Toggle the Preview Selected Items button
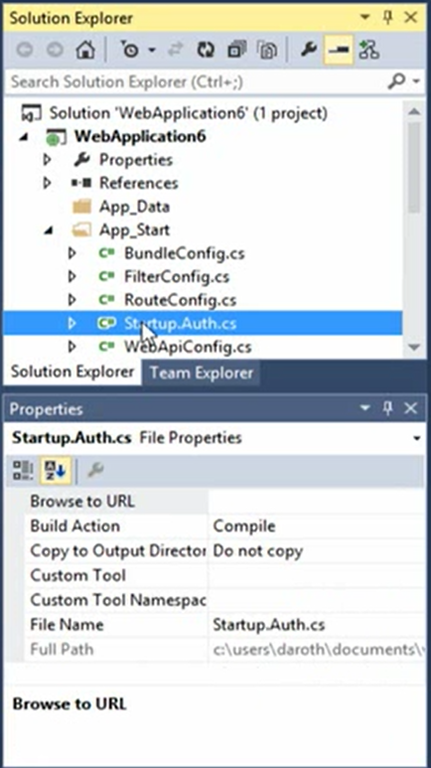The width and height of the screenshot is (431, 768). tap(338, 50)
